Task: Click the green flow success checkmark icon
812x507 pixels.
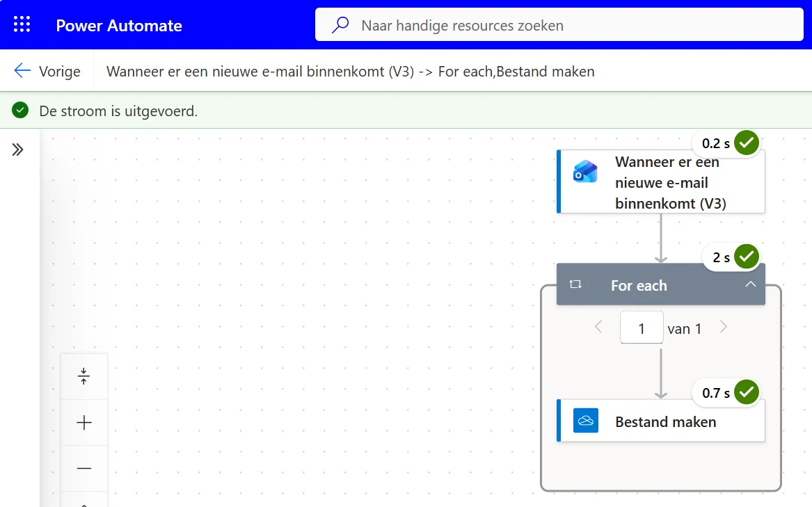Action: coord(20,111)
